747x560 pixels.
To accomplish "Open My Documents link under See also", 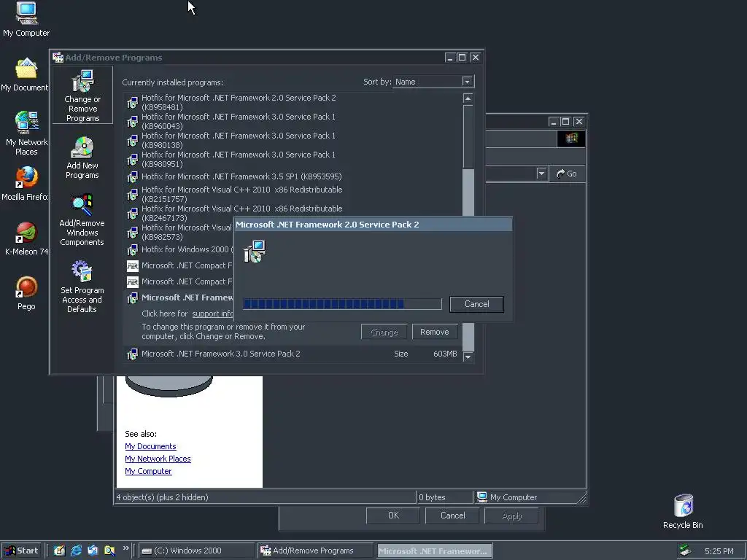I will 150,446.
